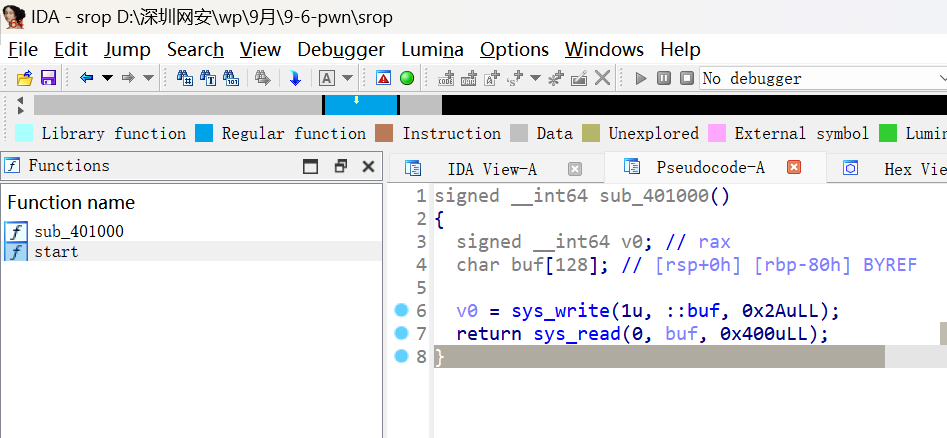Image resolution: width=947 pixels, height=438 pixels.
Task: Toggle breakpoint dot on line 6
Action: point(402,311)
